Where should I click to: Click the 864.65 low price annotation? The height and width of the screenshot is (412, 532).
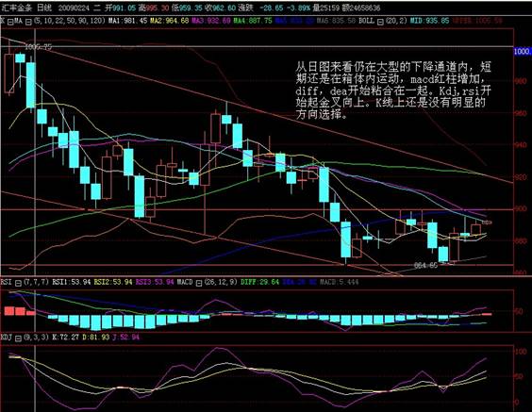pyautogui.click(x=426, y=265)
